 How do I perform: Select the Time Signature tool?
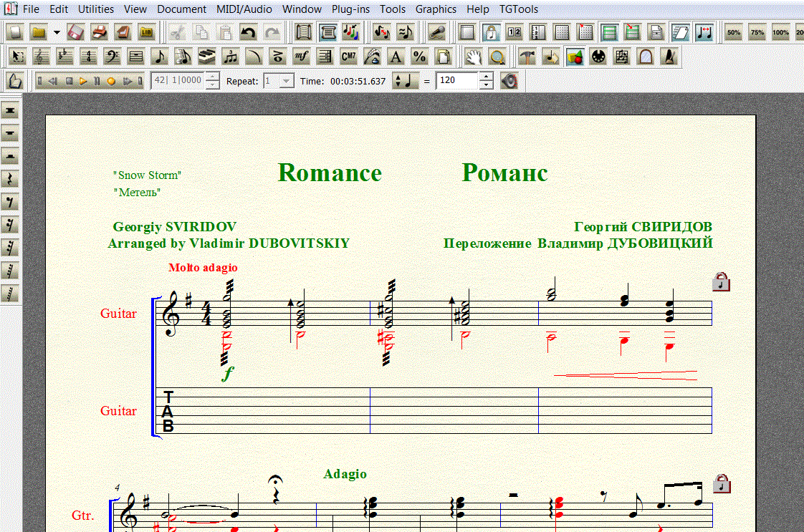(x=88, y=57)
